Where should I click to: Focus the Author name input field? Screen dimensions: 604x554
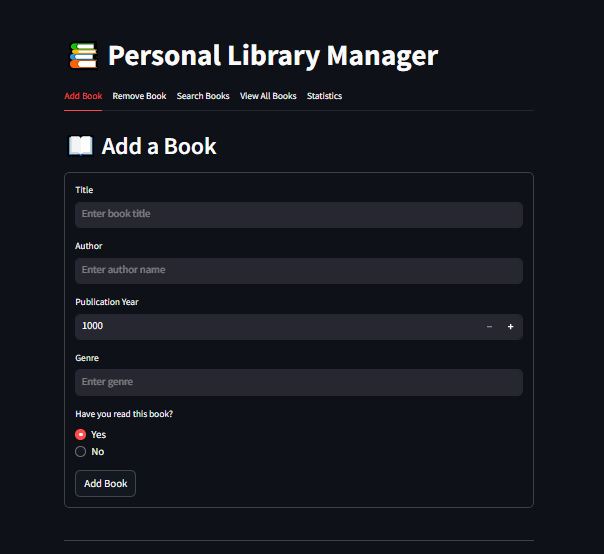coord(299,271)
